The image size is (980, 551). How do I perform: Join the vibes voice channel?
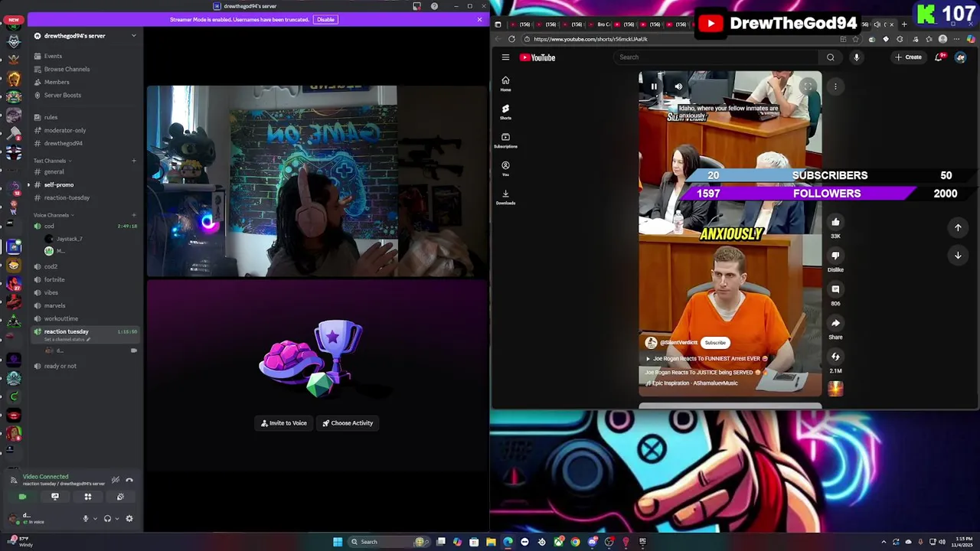[84, 292]
